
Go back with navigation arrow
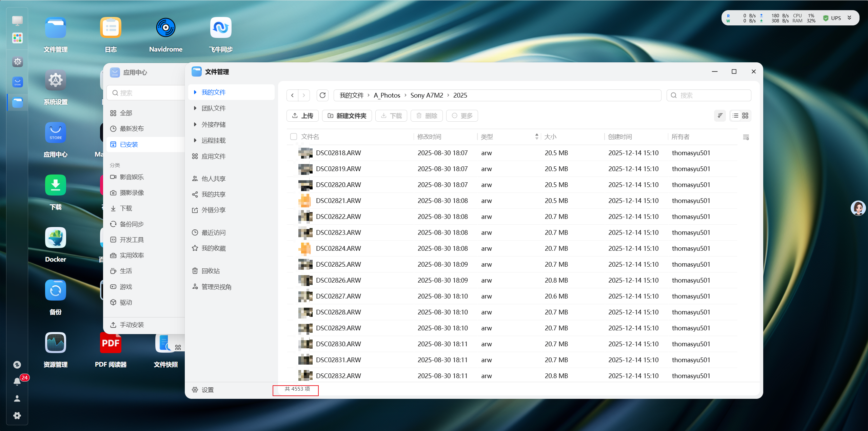pyautogui.click(x=292, y=95)
